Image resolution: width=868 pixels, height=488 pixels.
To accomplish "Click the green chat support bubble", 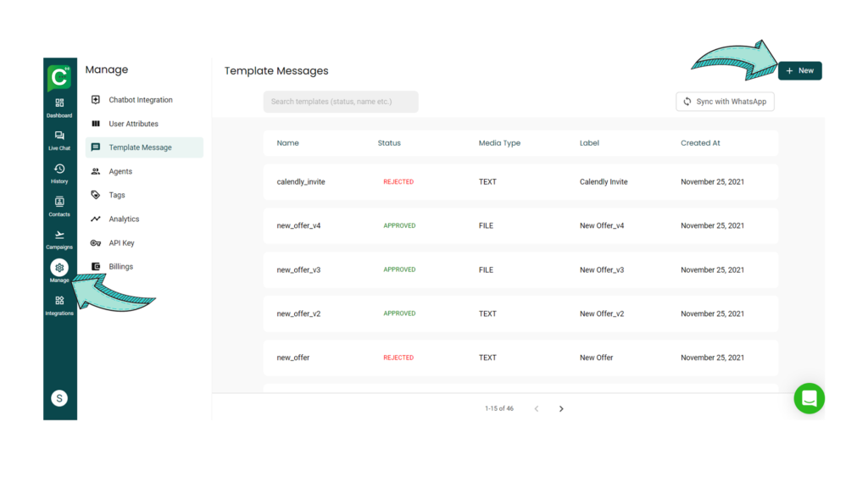I will coord(809,398).
